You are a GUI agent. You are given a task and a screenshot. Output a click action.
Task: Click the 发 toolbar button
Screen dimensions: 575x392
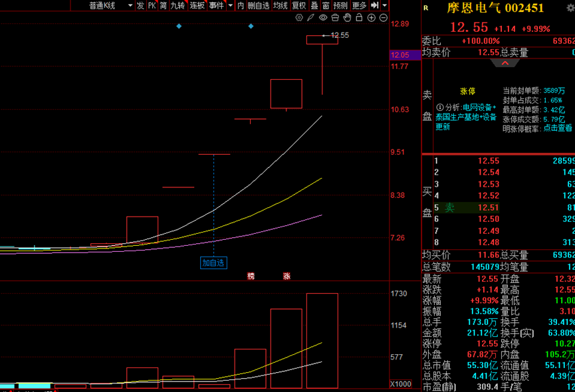140,5
